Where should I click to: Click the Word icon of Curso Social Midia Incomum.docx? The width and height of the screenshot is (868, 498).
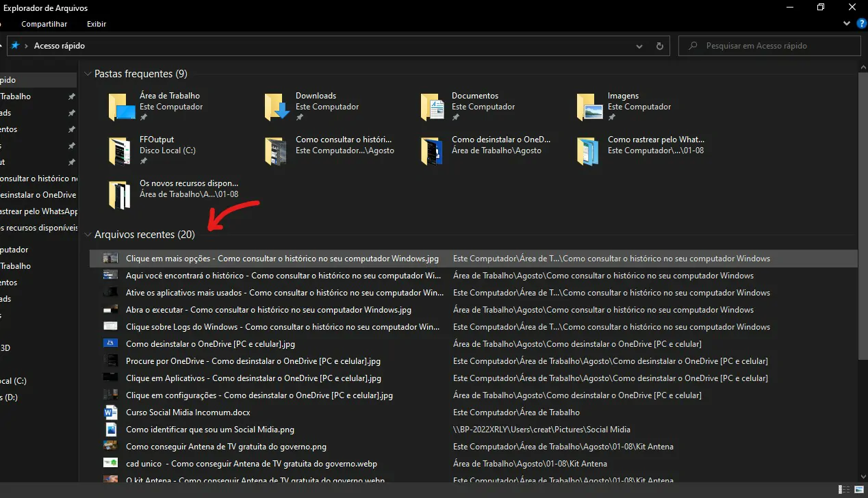point(111,412)
